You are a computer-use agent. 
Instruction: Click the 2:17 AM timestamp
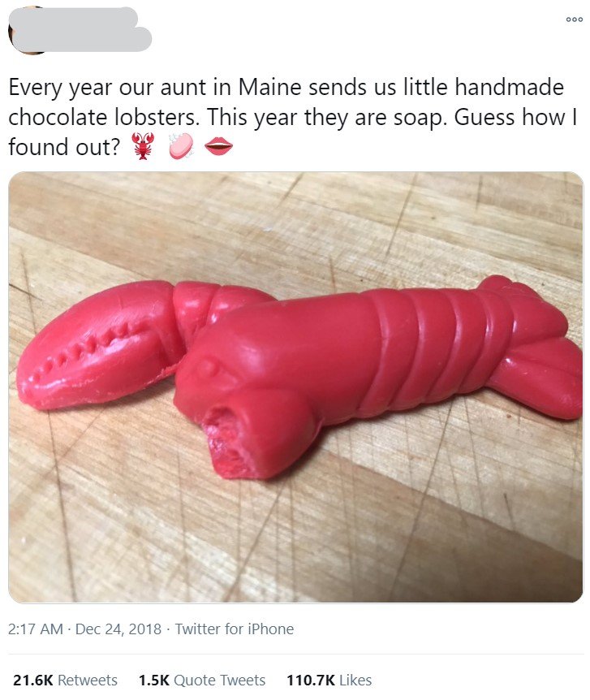[35, 629]
